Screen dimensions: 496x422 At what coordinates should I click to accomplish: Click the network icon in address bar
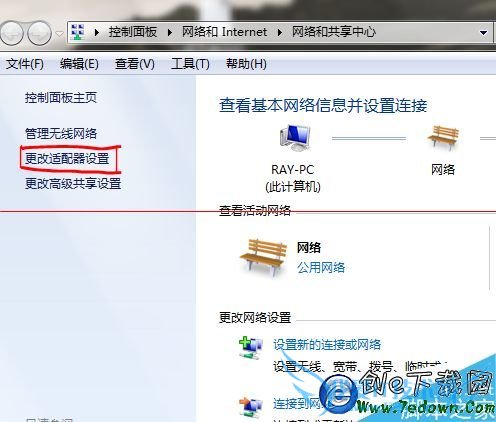[x=78, y=32]
